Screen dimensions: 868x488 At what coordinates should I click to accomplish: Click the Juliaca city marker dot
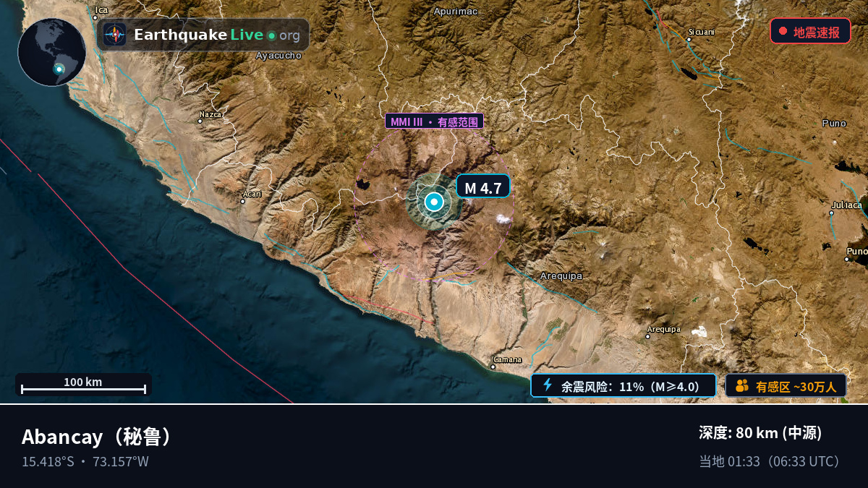pos(831,213)
